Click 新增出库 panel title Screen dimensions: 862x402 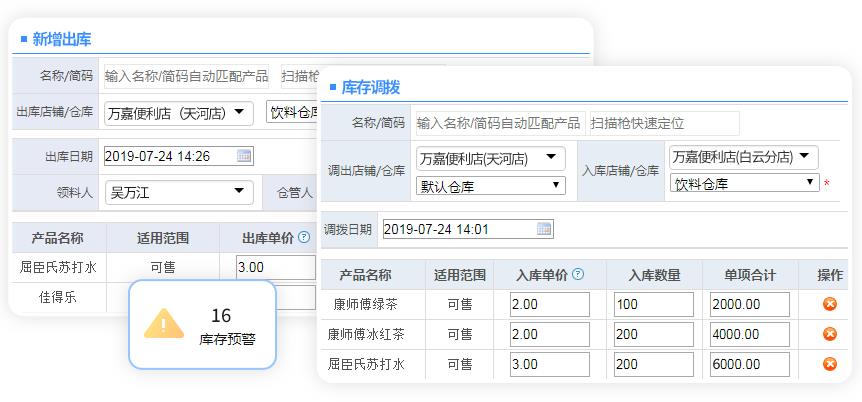click(62, 39)
